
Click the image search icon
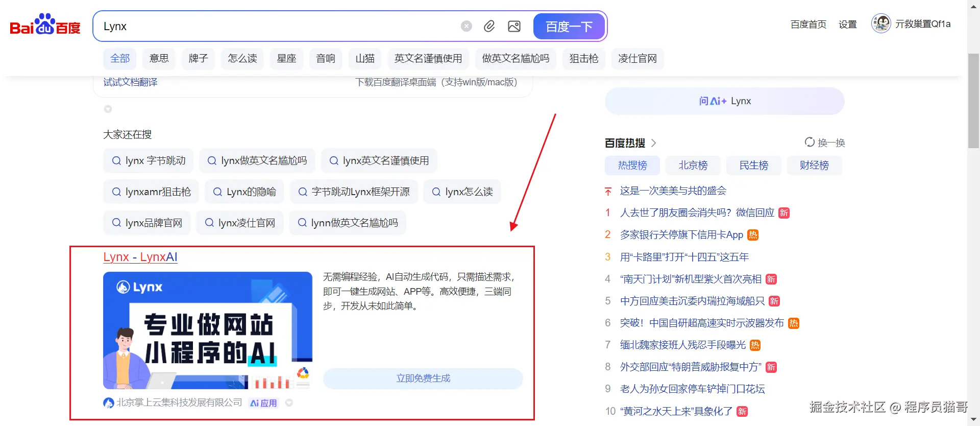[x=514, y=26]
